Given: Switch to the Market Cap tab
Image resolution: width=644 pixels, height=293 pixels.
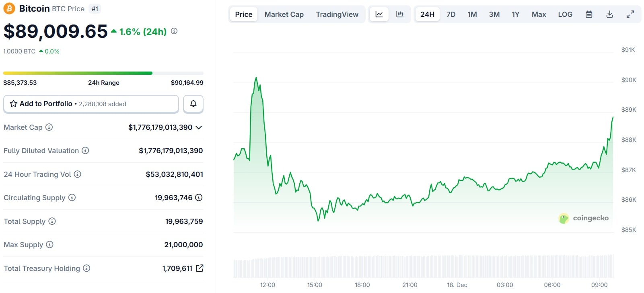Looking at the screenshot, I should pos(284,14).
